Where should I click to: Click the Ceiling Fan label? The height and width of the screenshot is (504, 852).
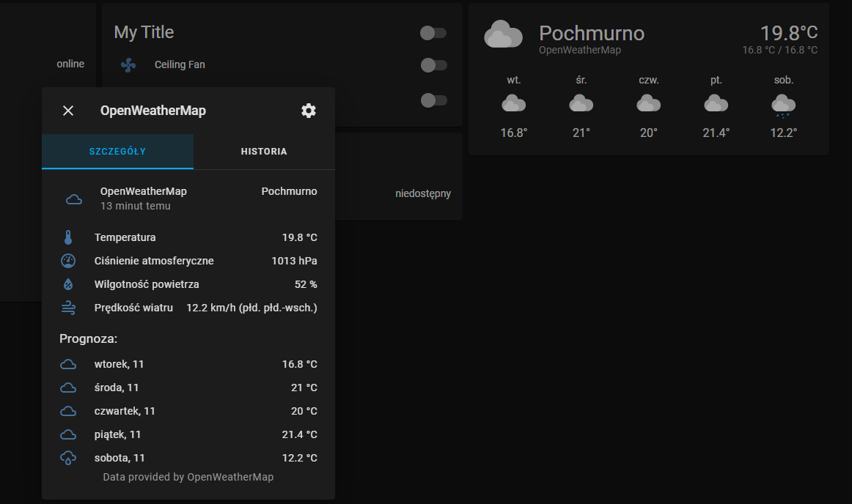(x=180, y=64)
